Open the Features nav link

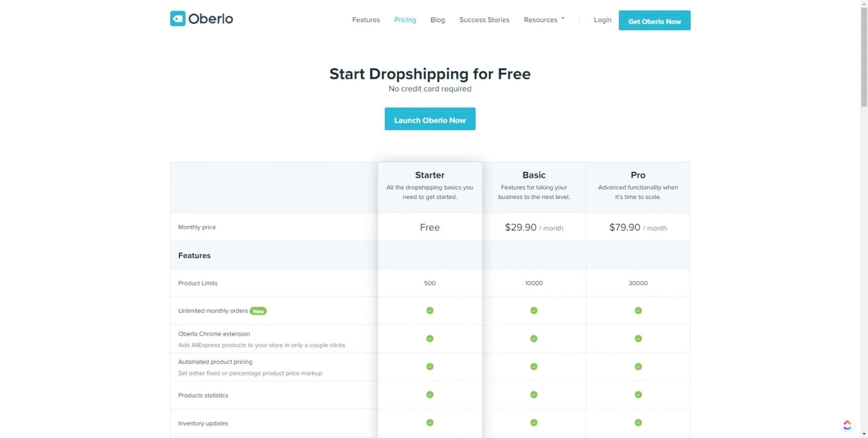tap(366, 20)
